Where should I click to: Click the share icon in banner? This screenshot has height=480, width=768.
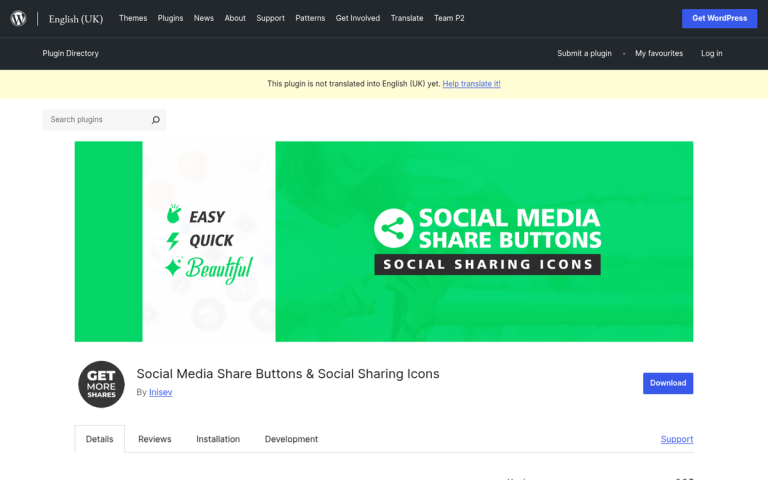394,228
